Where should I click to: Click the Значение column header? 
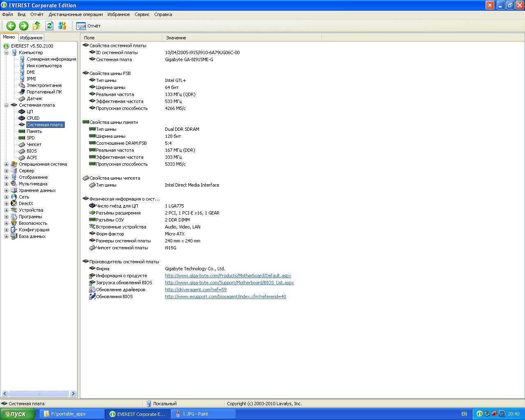click(176, 38)
